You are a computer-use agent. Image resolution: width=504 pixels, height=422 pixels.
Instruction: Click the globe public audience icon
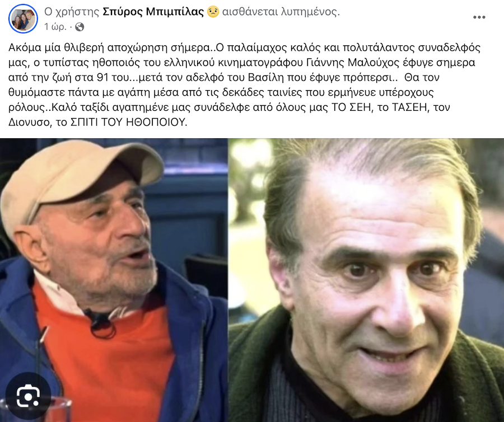coord(80,27)
